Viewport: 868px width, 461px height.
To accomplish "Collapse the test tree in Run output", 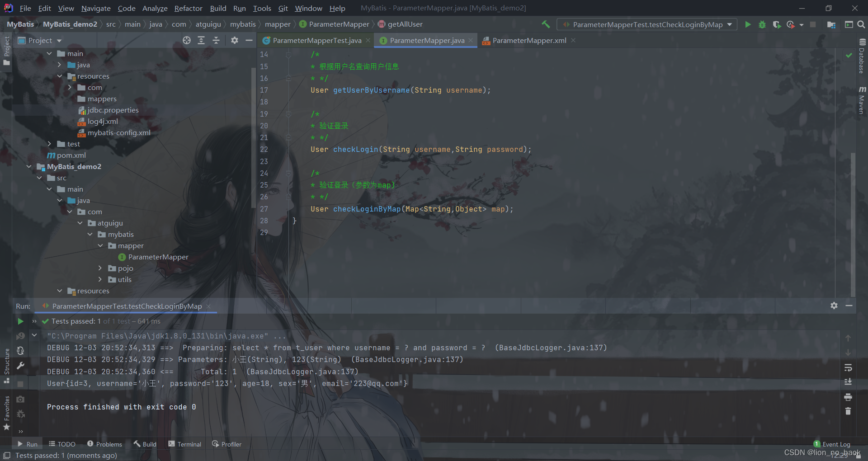I will [34, 335].
